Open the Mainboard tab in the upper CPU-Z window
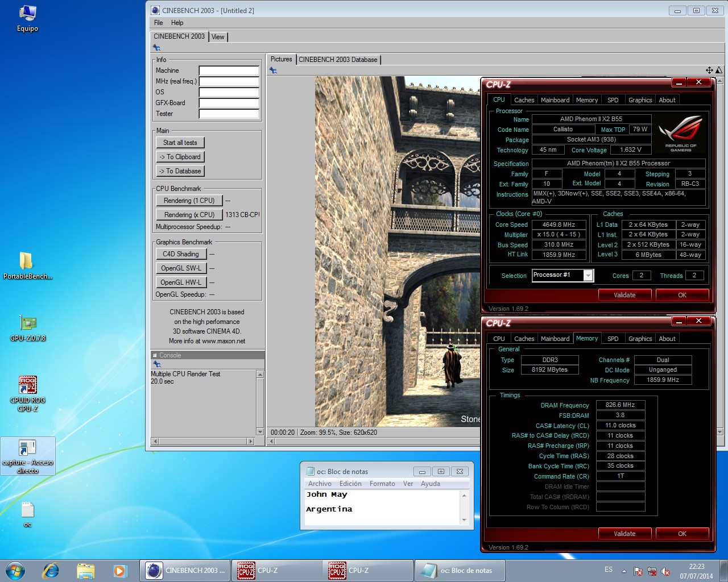This screenshot has width=728, height=582. (x=555, y=100)
